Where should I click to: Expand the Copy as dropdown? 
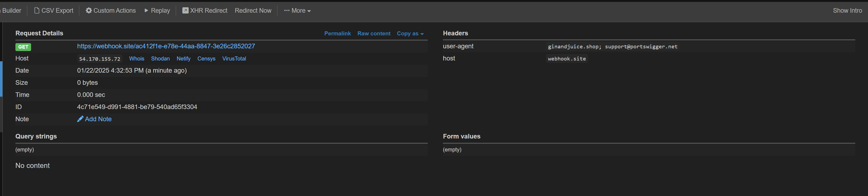pos(410,34)
